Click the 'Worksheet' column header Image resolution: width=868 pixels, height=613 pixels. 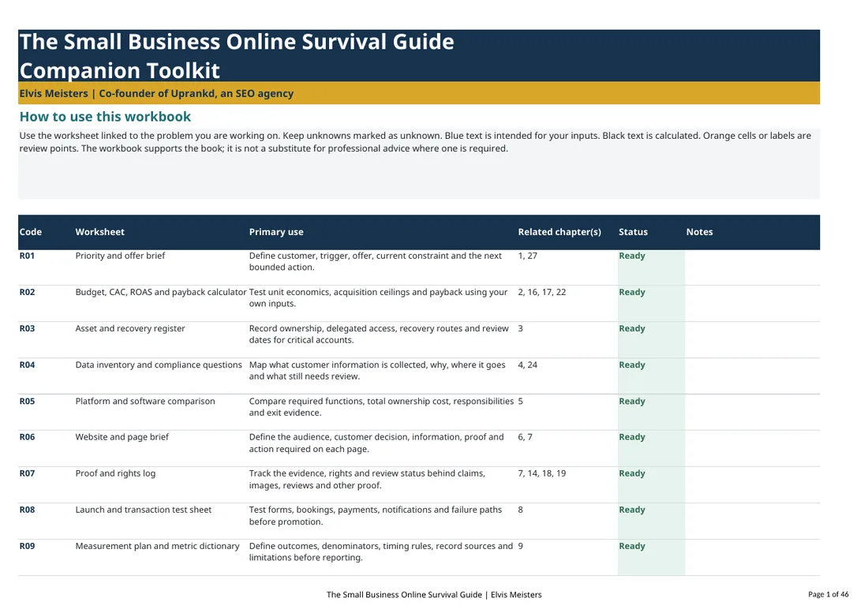[x=99, y=232]
